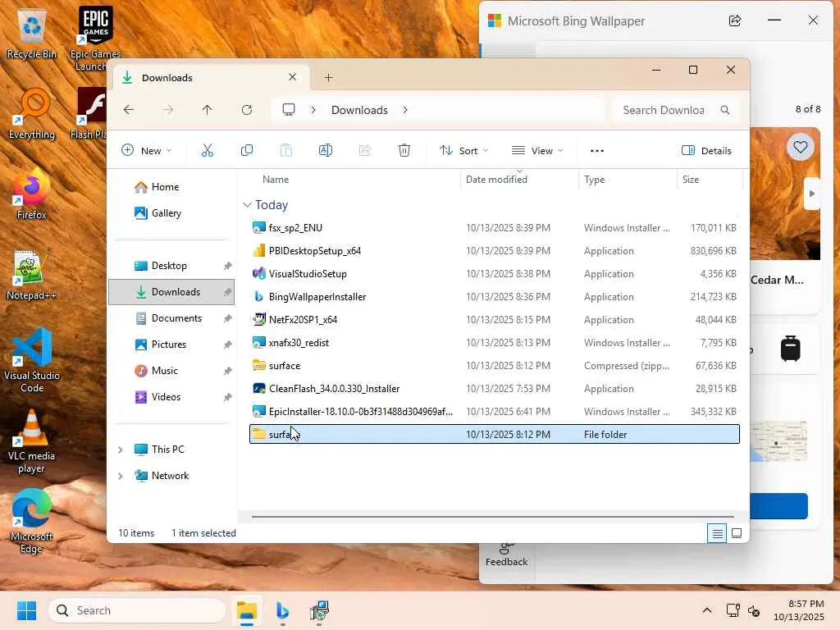Open the View dropdown menu

point(537,151)
